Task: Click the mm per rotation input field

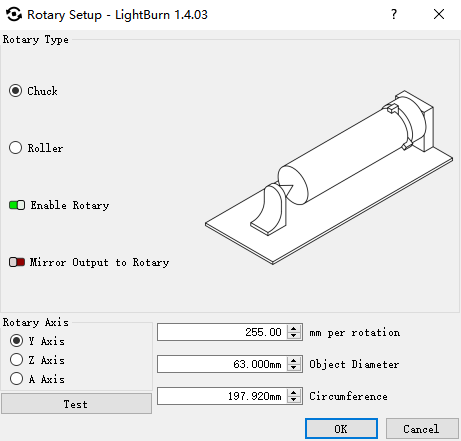Action: click(222, 332)
